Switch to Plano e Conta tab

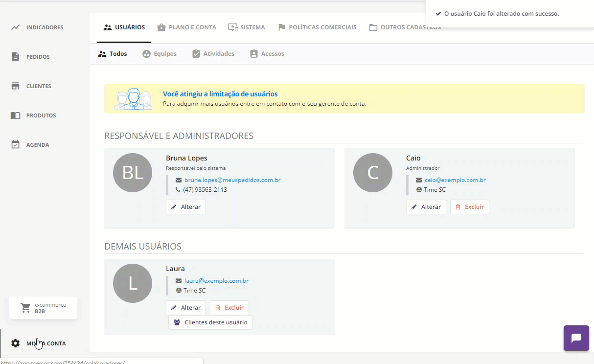pyautogui.click(x=187, y=27)
